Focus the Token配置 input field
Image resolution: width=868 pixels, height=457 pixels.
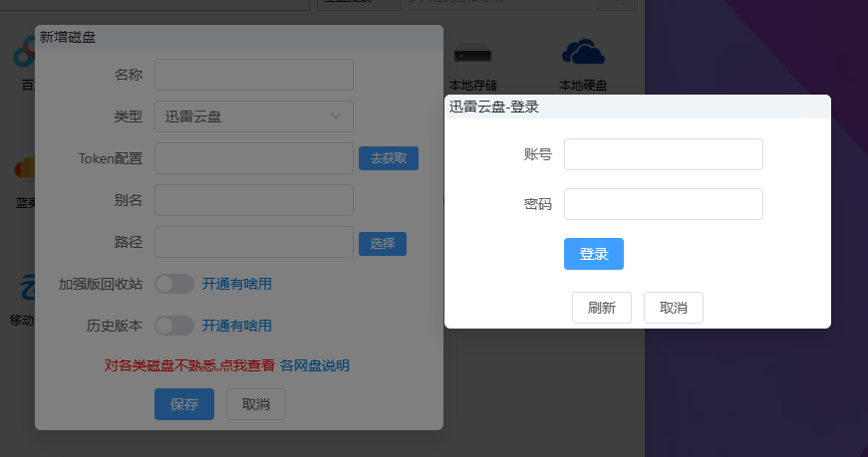[x=253, y=158]
